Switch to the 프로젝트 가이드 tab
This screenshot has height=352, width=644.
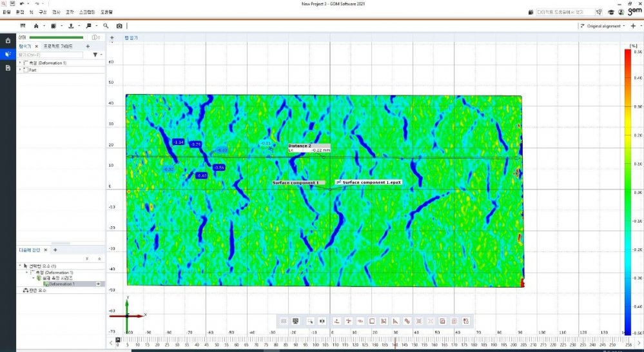(57, 46)
